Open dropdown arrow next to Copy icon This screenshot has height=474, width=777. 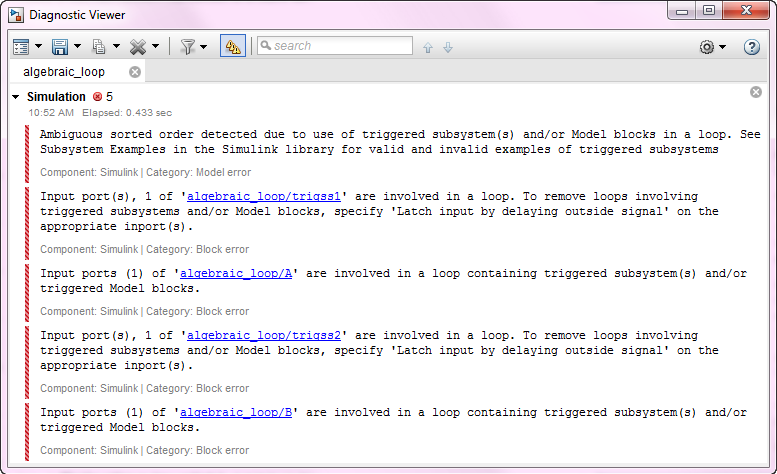pyautogui.click(x=116, y=47)
